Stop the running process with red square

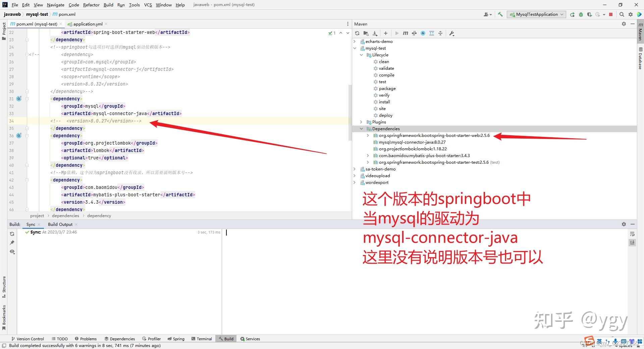[x=611, y=14]
